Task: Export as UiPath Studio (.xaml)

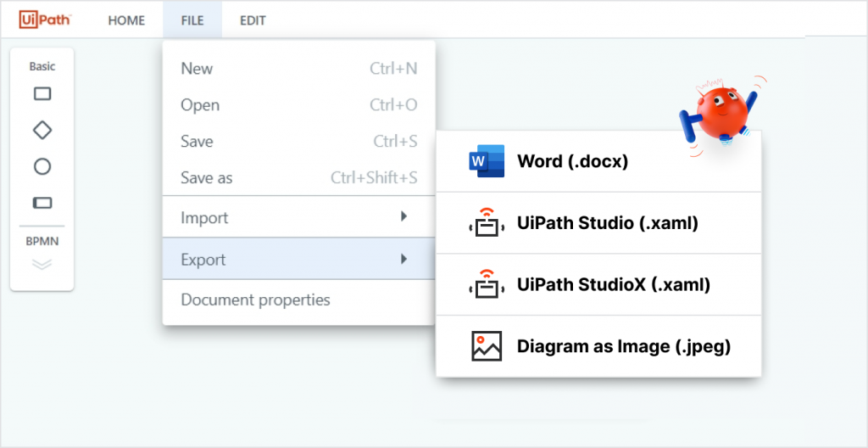Action: pyautogui.click(x=598, y=223)
